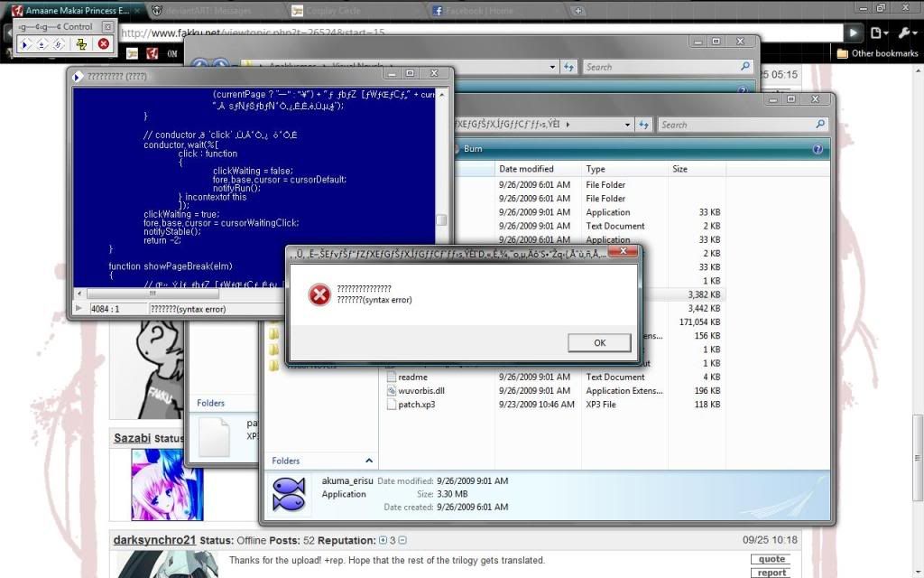The width and height of the screenshot is (924, 578).
Task: Increase darksynchro21 reputation with plus icon
Action: [x=383, y=540]
